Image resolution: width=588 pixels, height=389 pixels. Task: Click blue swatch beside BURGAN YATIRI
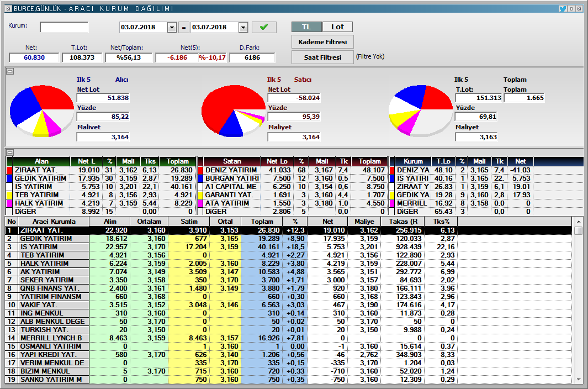[200, 178]
